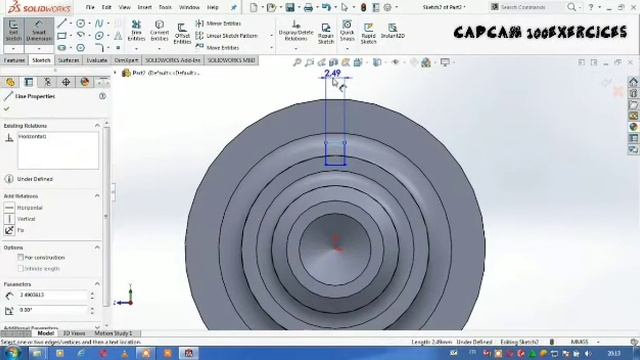Click Mirror Entities
The image size is (640, 360).
218,23
